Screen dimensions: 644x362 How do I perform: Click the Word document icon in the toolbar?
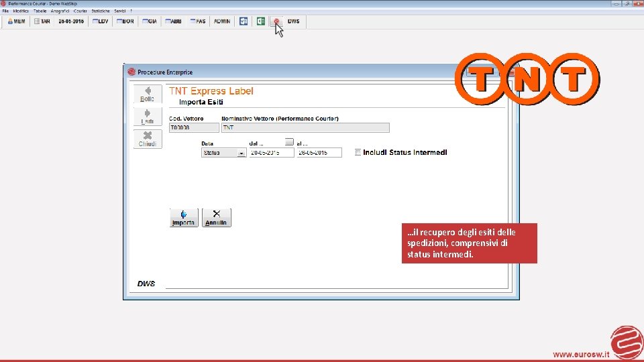(x=244, y=21)
